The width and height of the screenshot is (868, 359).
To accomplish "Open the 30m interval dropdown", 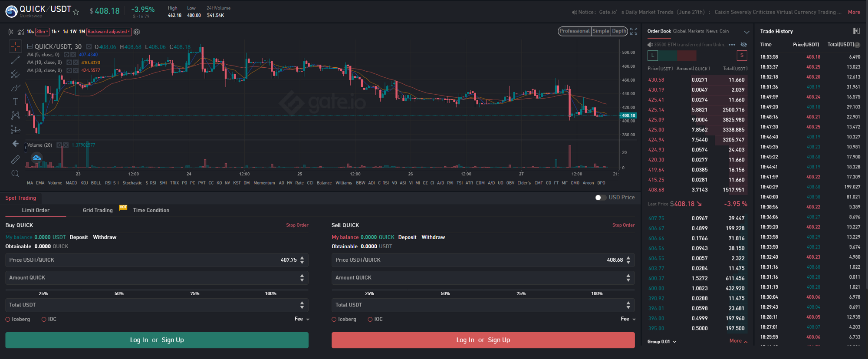I will point(43,32).
